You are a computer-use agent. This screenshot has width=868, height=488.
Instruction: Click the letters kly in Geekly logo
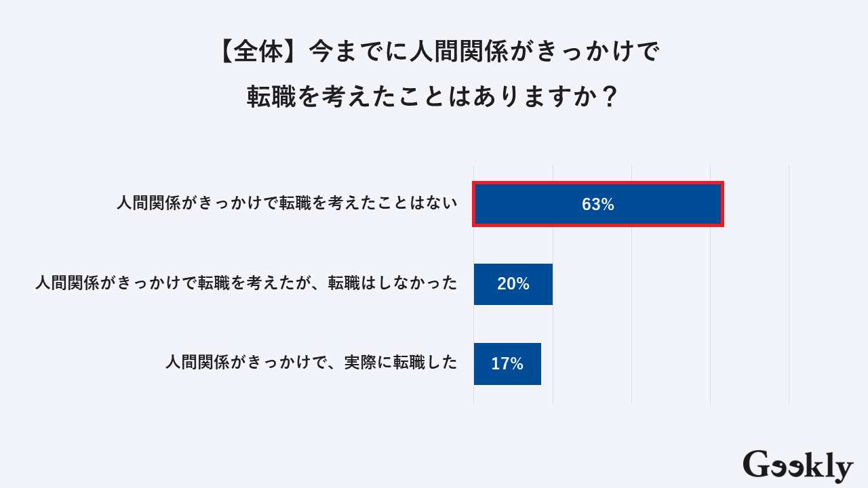click(x=831, y=468)
